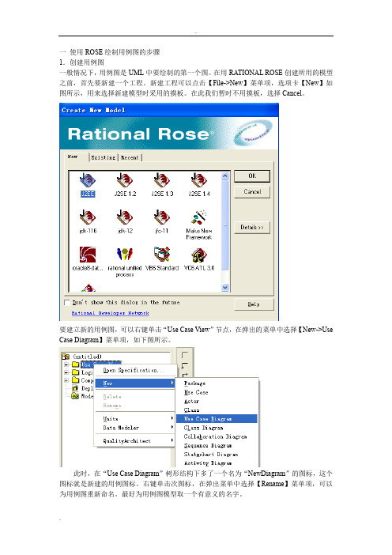Open the Units submenu

click(x=135, y=418)
